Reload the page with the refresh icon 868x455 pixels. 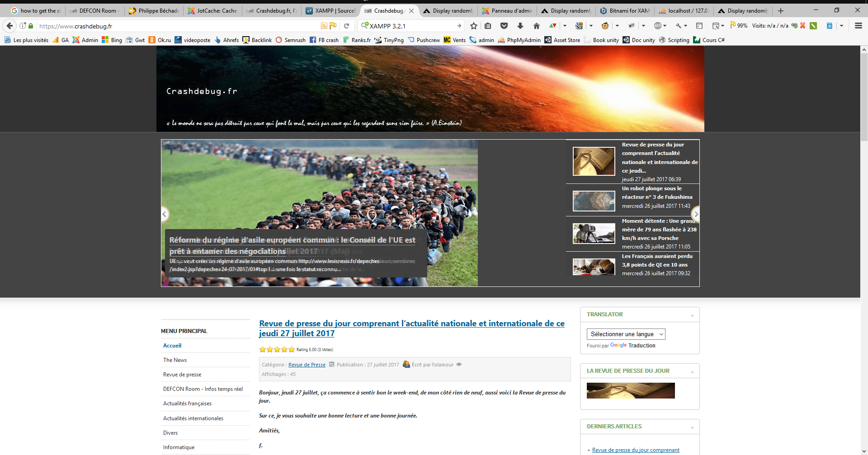[346, 26]
